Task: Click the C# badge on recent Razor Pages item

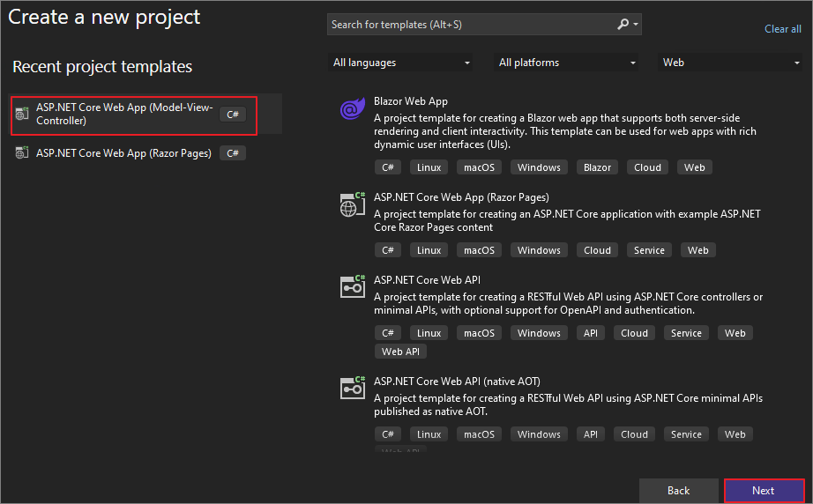Action: point(232,153)
